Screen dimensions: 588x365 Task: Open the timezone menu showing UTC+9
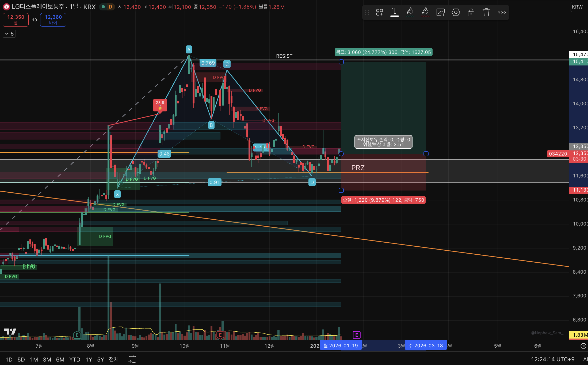coord(552,359)
